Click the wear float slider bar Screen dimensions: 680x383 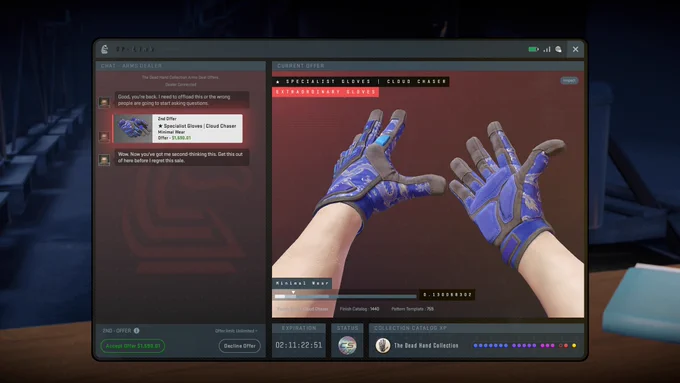click(345, 297)
